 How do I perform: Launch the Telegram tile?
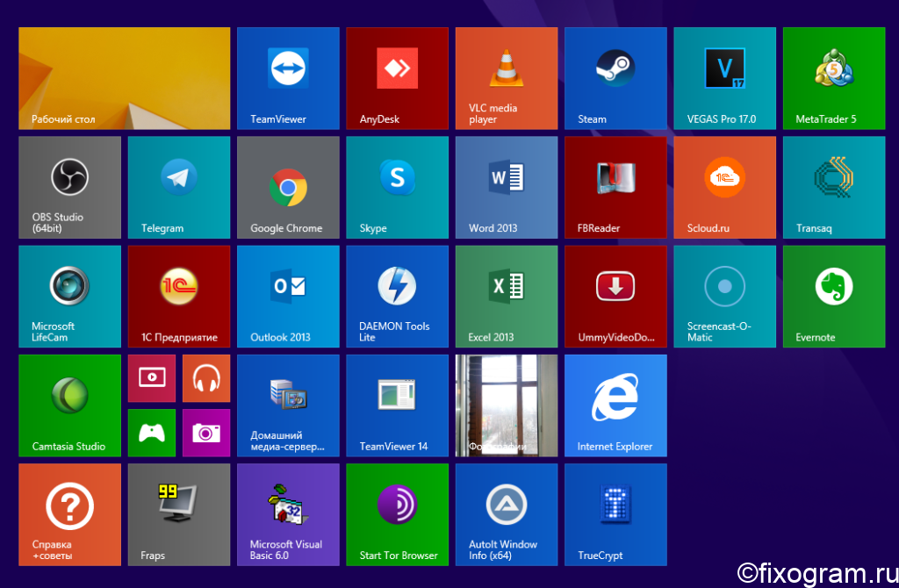pyautogui.click(x=179, y=188)
